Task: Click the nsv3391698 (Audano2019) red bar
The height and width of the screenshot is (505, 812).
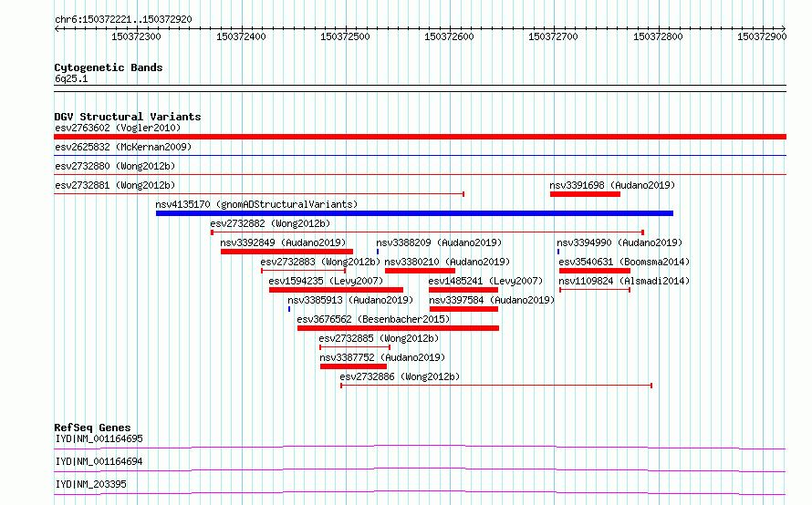Action: coord(585,194)
